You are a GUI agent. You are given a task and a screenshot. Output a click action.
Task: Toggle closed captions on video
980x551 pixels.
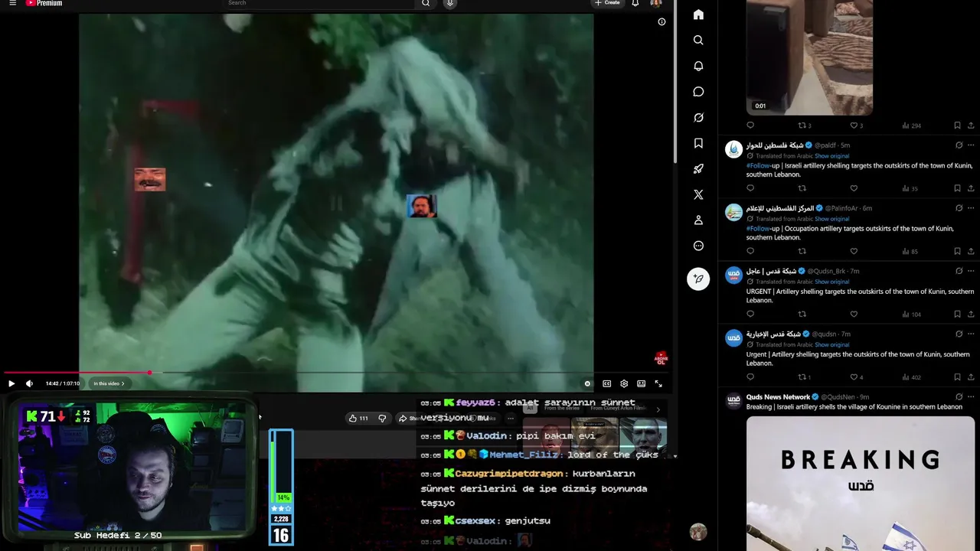click(606, 383)
